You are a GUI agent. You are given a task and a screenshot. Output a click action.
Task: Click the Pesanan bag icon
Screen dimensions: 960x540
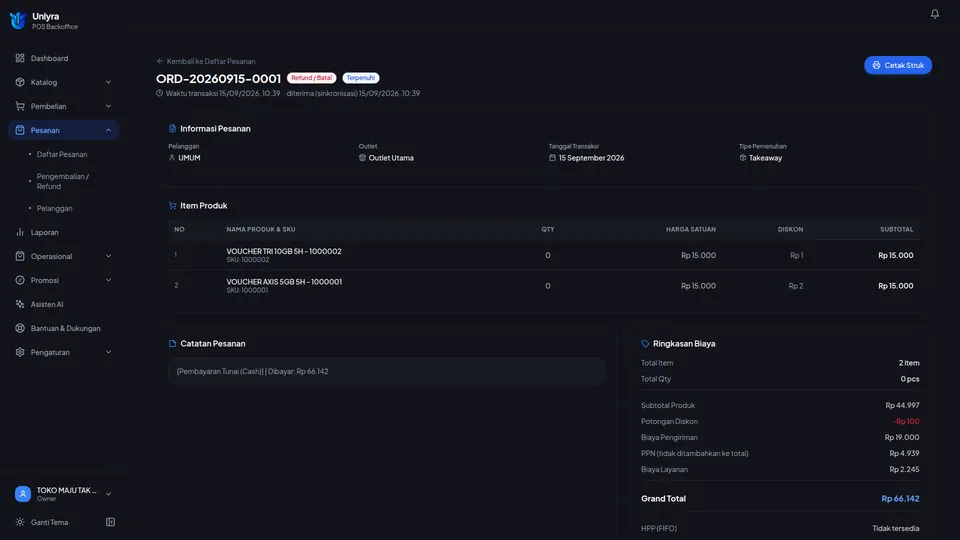coord(20,130)
